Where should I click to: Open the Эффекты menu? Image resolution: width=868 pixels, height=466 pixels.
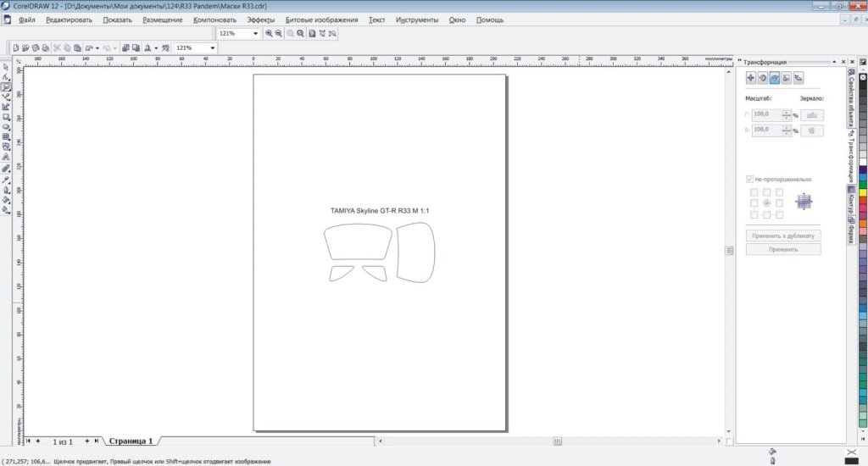click(x=260, y=19)
